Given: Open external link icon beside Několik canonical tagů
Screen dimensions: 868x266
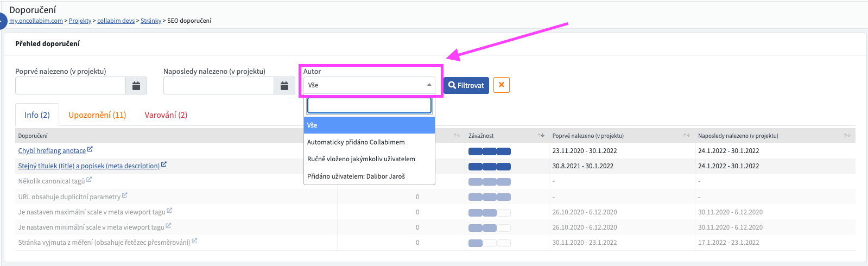Looking at the screenshot, I should pyautogui.click(x=89, y=180).
